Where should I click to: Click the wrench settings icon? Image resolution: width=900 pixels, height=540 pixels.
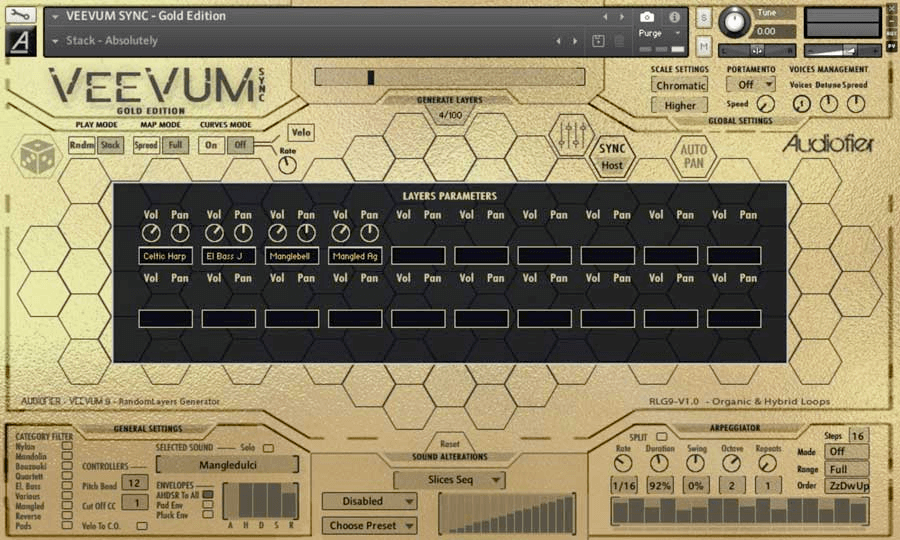21,15
